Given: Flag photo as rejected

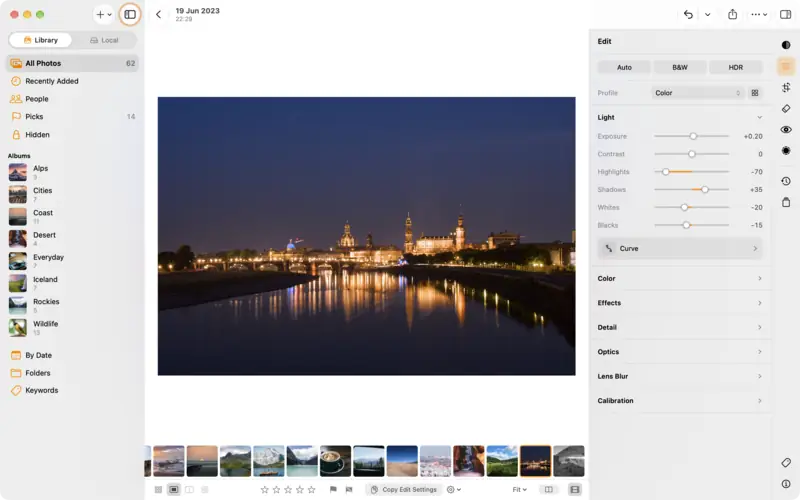Looking at the screenshot, I should click(349, 489).
